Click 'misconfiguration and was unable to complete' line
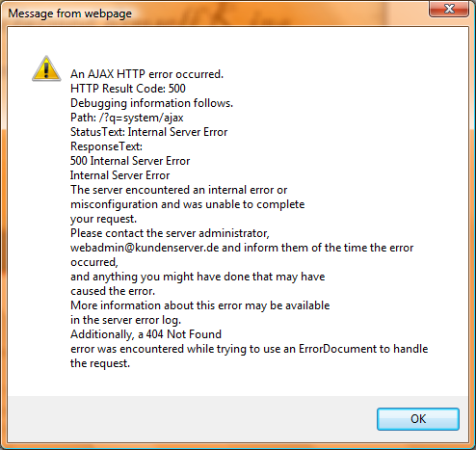 (x=188, y=204)
